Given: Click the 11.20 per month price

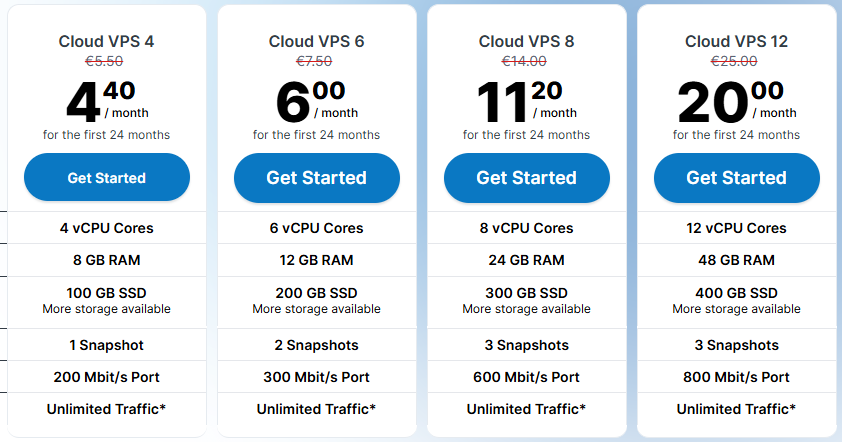Looking at the screenshot, I should click(x=526, y=101).
